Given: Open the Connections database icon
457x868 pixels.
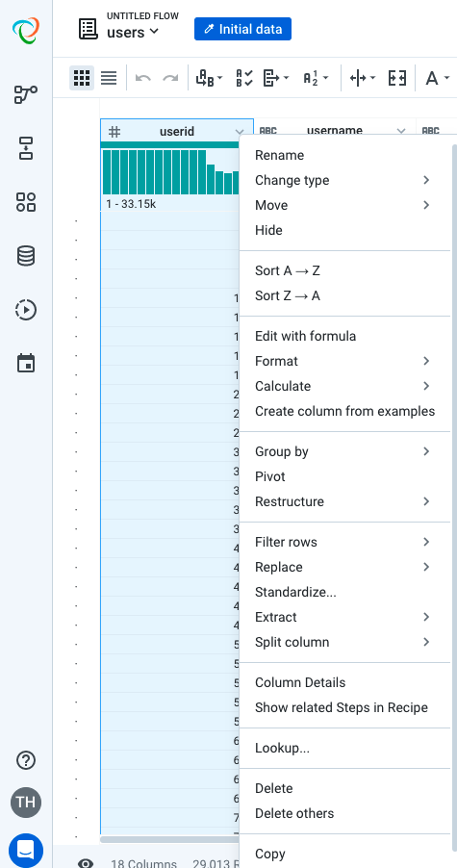Looking at the screenshot, I should pyautogui.click(x=26, y=256).
